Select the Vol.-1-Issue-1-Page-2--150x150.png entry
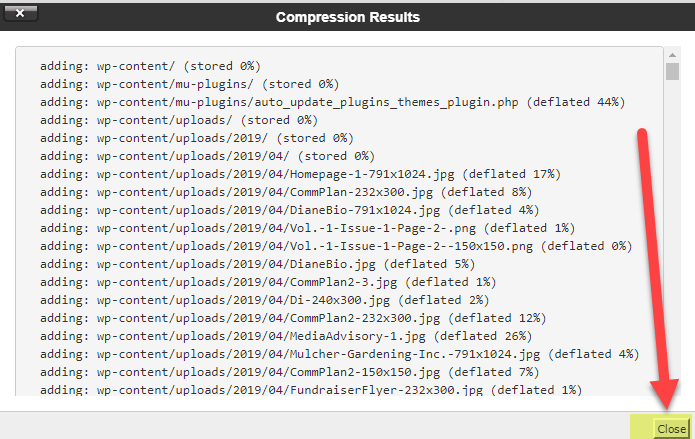695x439 pixels. pos(336,246)
